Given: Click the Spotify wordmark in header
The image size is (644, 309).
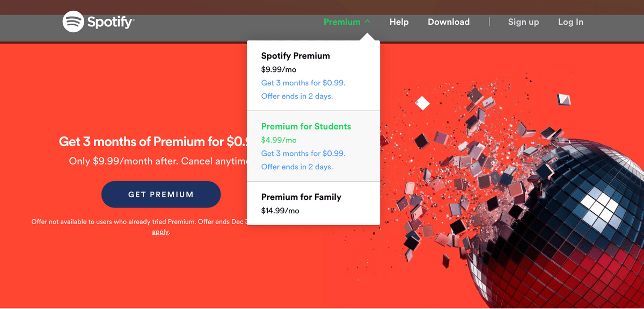Looking at the screenshot, I should (111, 23).
